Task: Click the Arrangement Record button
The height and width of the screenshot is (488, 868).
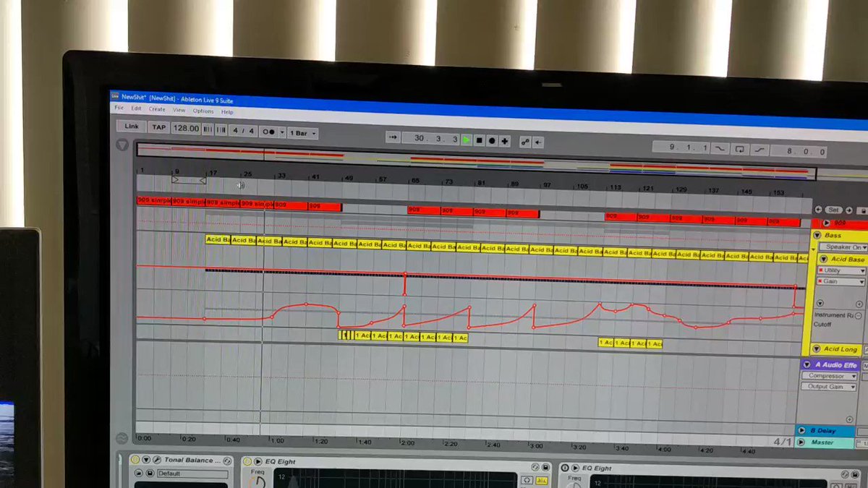Action: click(492, 140)
